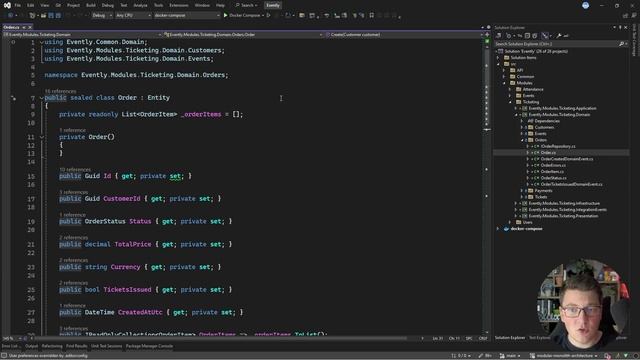The image size is (640, 360).
Task: Pin the Solution Explorer panel
Action: click(620, 27)
